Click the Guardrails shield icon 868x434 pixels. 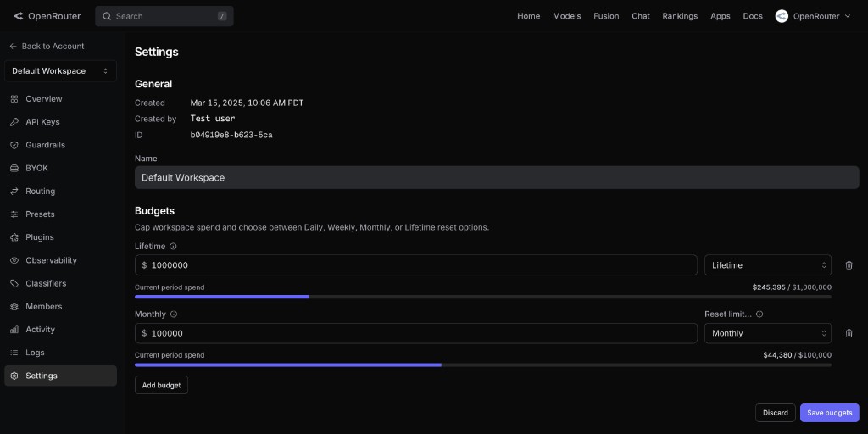pos(14,145)
